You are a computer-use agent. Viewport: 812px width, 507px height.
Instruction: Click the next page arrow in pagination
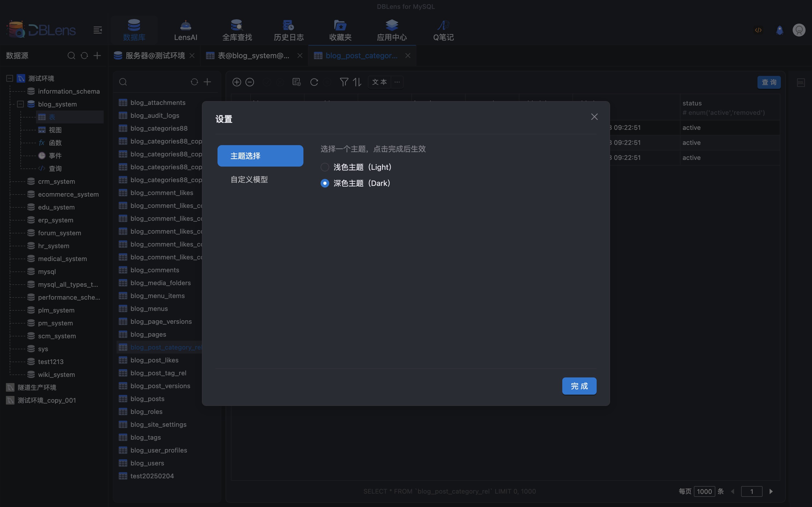coord(771,491)
